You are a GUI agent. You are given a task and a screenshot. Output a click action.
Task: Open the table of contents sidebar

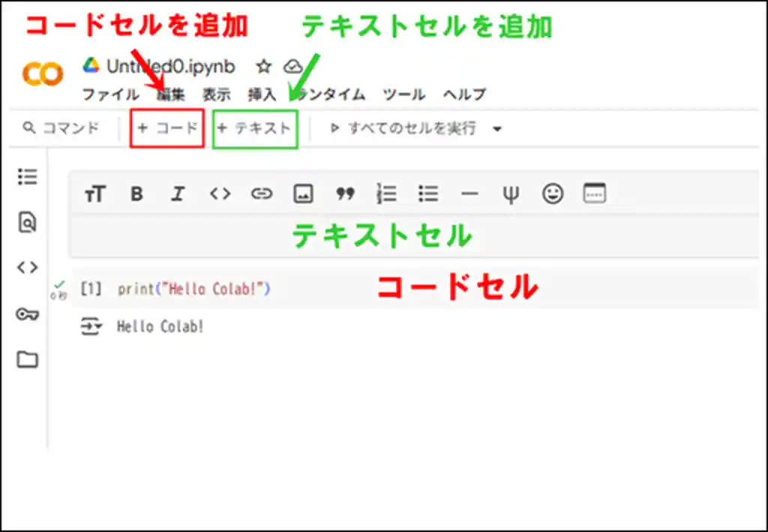pyautogui.click(x=28, y=177)
